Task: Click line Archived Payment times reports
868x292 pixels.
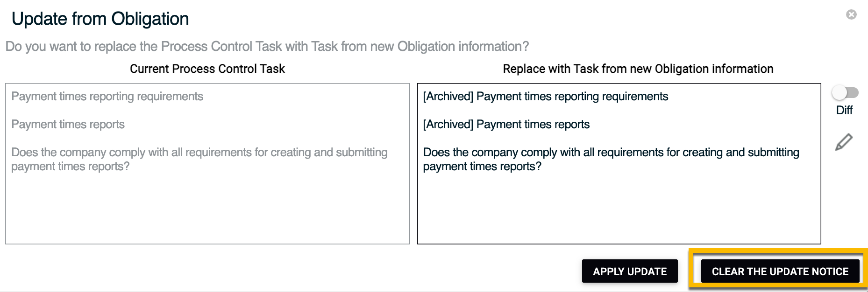Action: tap(506, 125)
